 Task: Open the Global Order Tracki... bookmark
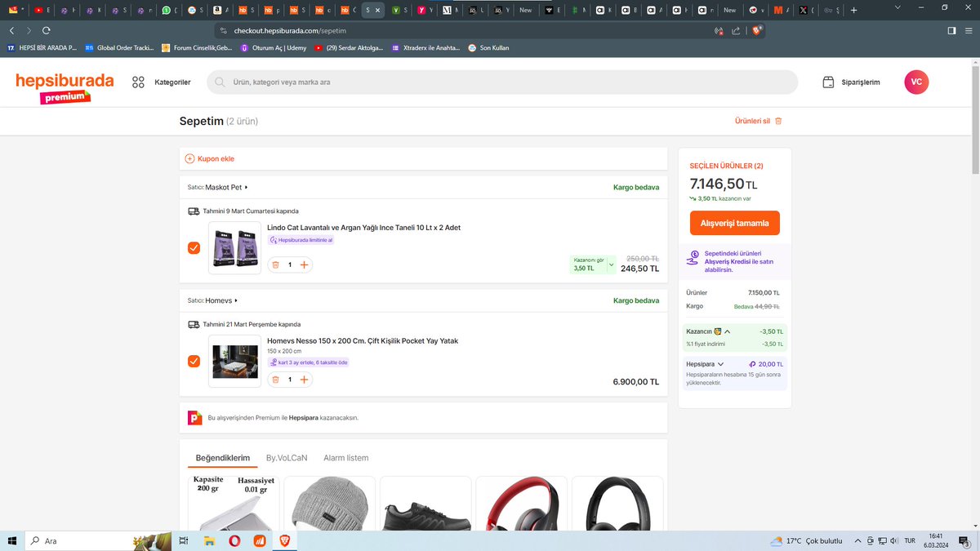[119, 48]
